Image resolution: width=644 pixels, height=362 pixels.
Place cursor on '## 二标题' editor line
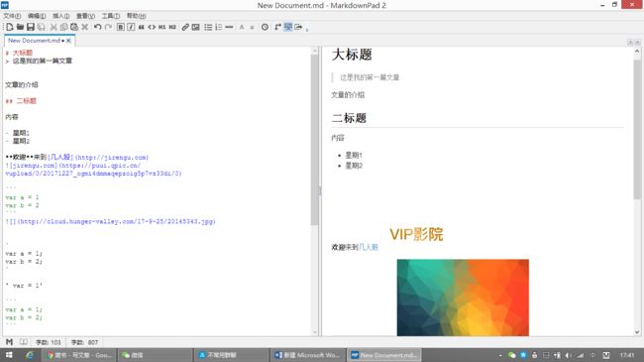21,101
